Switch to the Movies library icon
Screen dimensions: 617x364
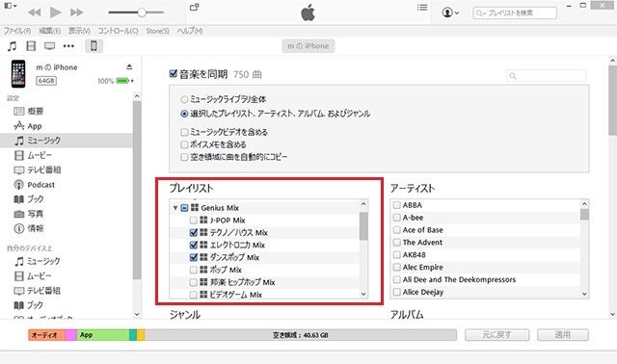[x=31, y=46]
